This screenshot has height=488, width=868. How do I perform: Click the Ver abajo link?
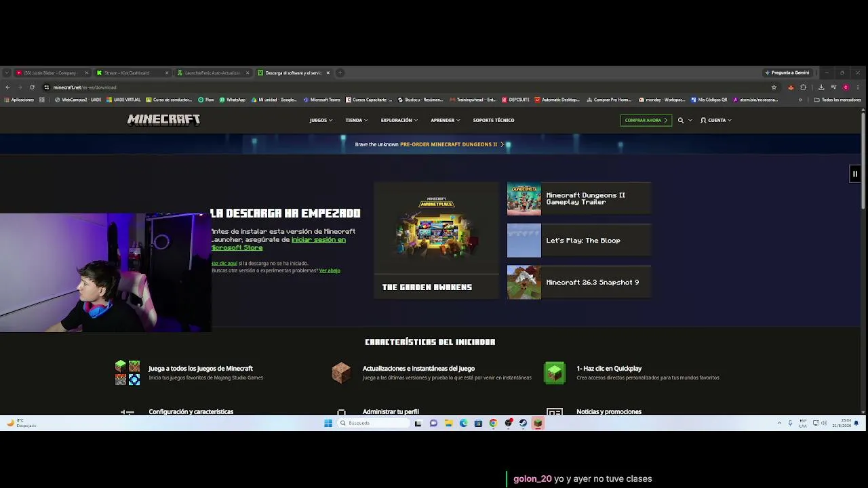coord(330,270)
